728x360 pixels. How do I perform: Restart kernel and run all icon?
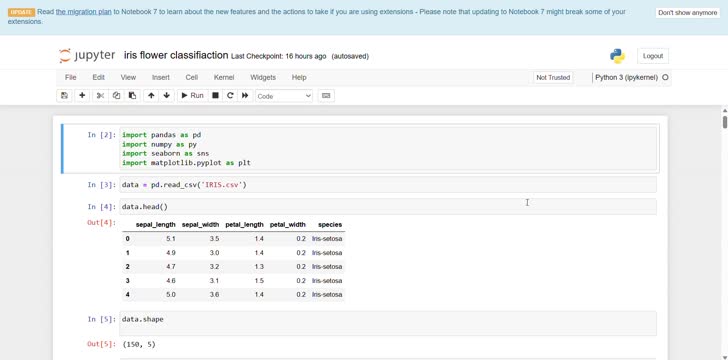pyautogui.click(x=245, y=96)
